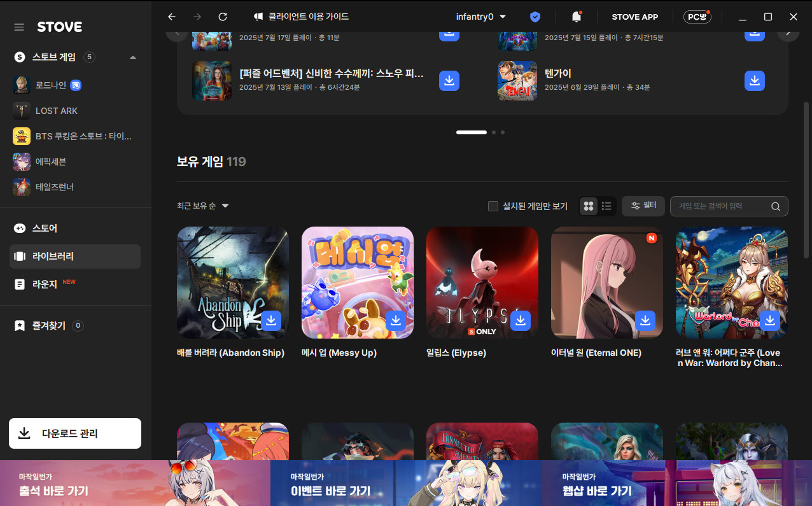812x506 pixels.
Task: Download 텐가이 from recent list
Action: (x=755, y=80)
